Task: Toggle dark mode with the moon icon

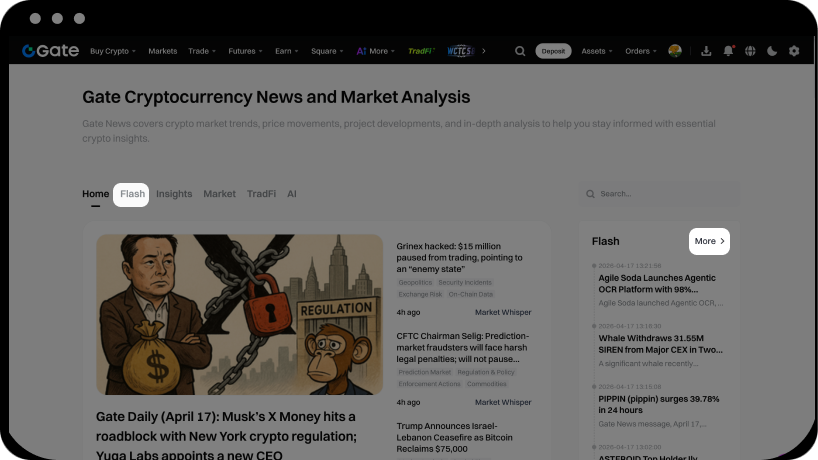Action: [x=772, y=51]
